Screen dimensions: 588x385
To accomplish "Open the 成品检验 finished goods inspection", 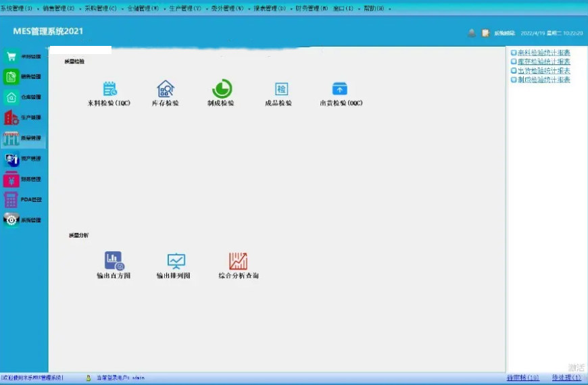I will tap(278, 94).
